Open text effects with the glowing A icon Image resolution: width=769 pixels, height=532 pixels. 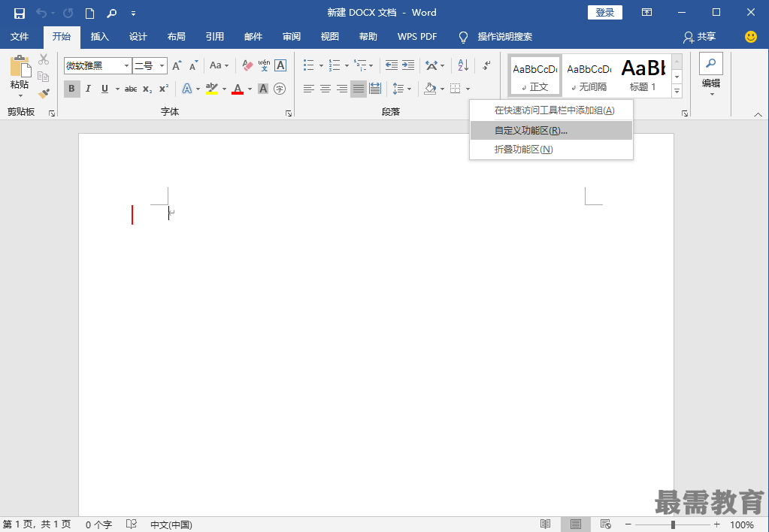[x=187, y=89]
